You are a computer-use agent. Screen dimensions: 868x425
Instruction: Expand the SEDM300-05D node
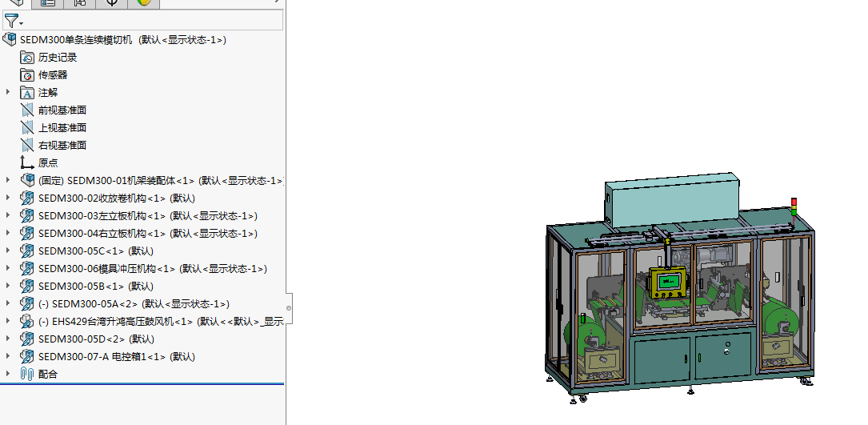tap(8, 339)
